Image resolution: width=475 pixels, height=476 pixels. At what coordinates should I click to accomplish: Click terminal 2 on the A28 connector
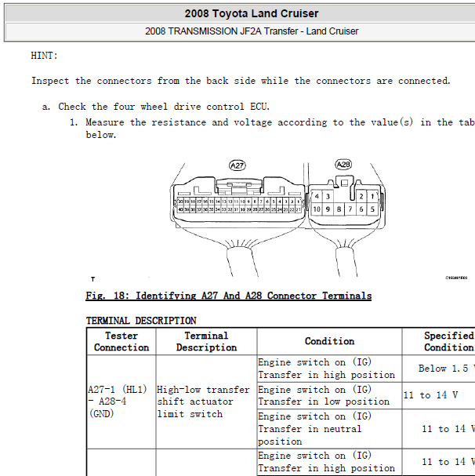click(361, 196)
